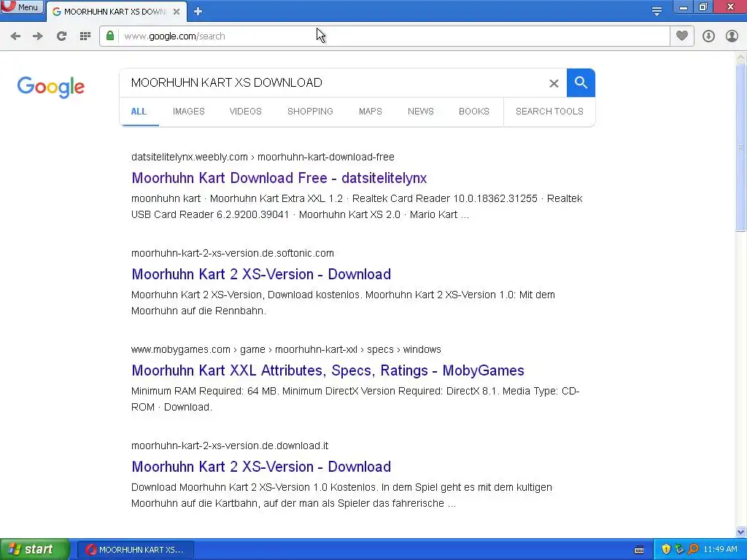
Task: Click the network tray icon
Action: tap(679, 549)
